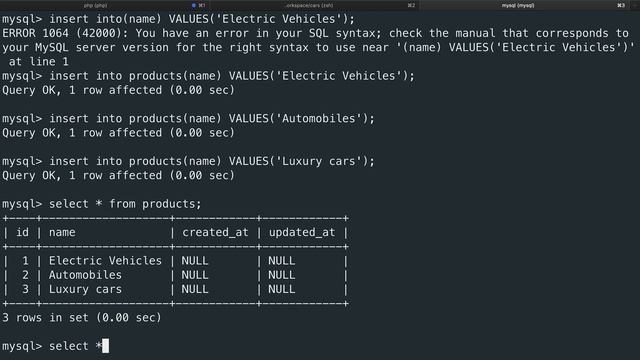This screenshot has width=640, height=360.
Task: Click the name column header in results
Action: pyautogui.click(x=62, y=232)
